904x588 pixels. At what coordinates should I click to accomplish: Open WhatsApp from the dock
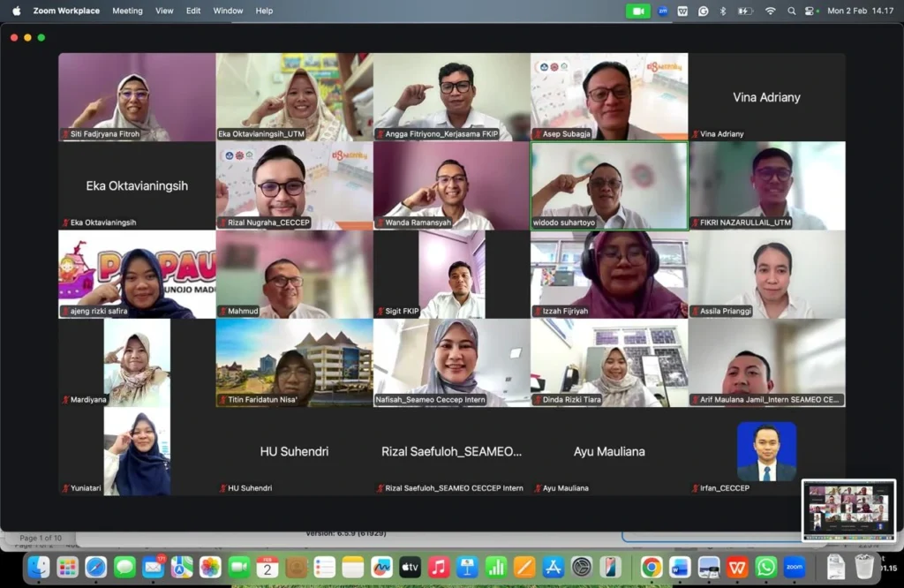pos(766,567)
